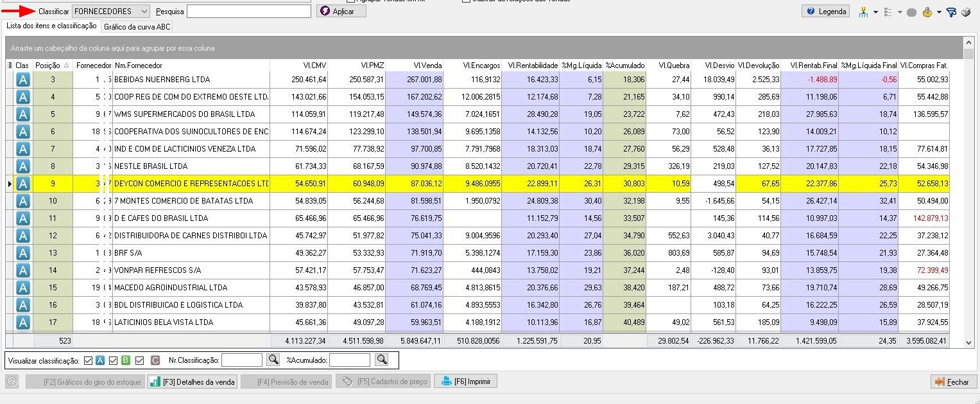This screenshot has width=980, height=404.
Task: Select the COOPERATIVA DOS SUINOCULTORES supplier name cell
Action: point(191,132)
